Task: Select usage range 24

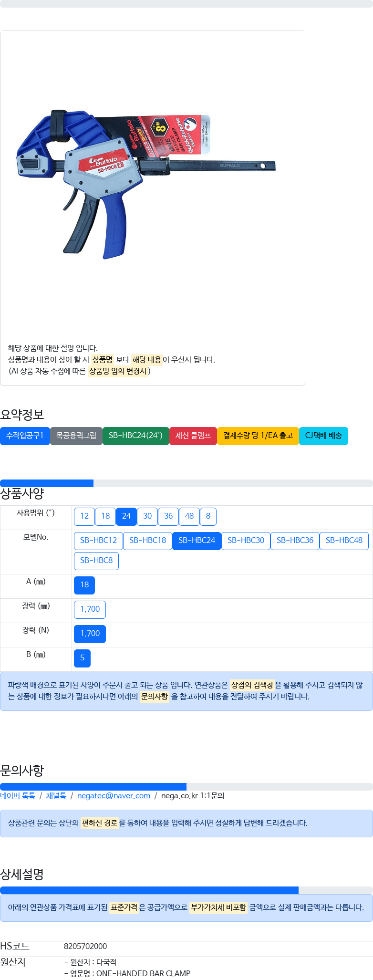Action: tap(126, 516)
